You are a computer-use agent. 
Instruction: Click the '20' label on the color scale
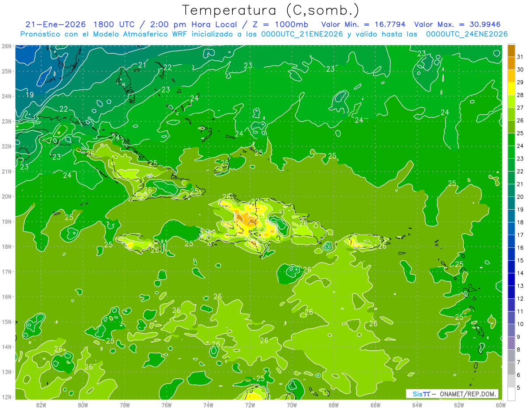[x=520, y=197]
